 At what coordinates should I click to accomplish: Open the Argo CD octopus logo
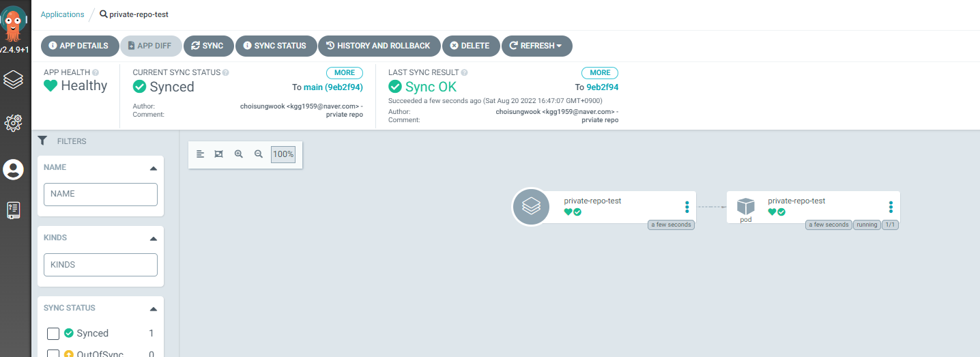click(x=14, y=25)
